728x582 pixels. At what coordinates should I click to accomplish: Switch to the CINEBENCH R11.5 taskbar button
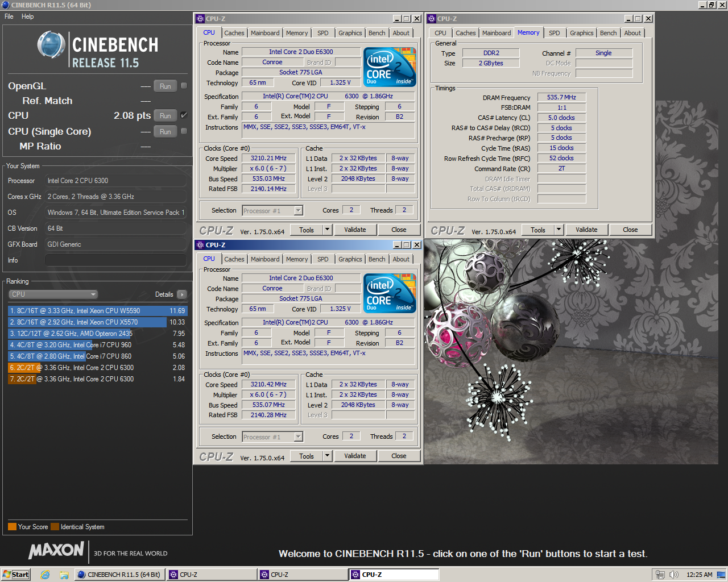click(x=119, y=575)
